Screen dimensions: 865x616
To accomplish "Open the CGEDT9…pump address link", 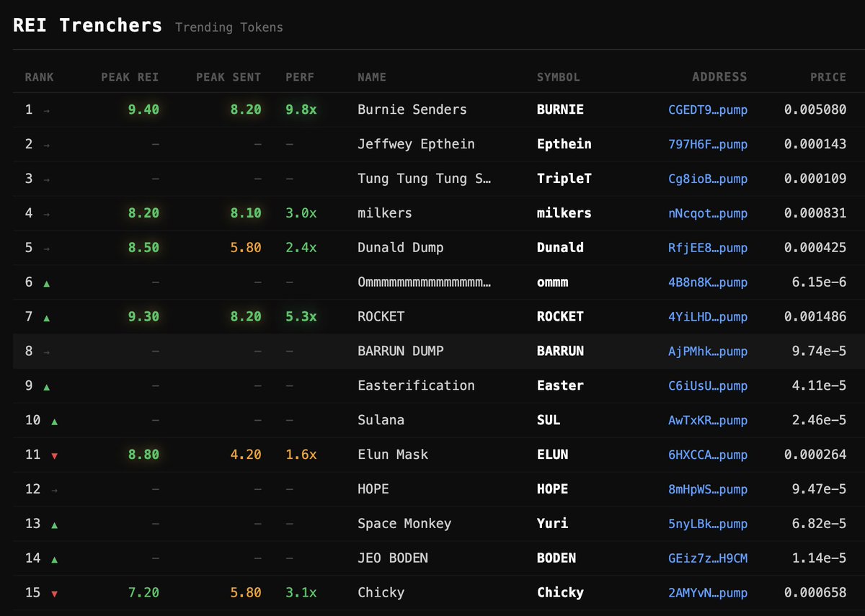I will coord(708,110).
